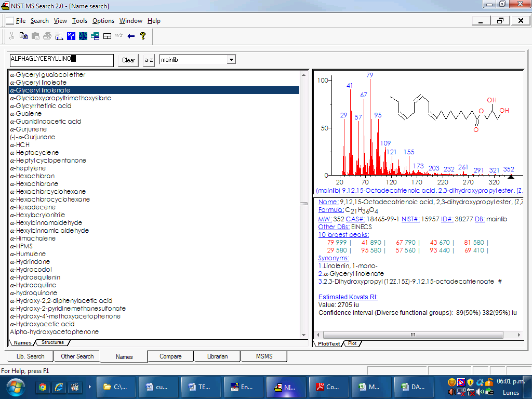Click the name search input field
The width and height of the screenshot is (532, 399).
click(62, 60)
